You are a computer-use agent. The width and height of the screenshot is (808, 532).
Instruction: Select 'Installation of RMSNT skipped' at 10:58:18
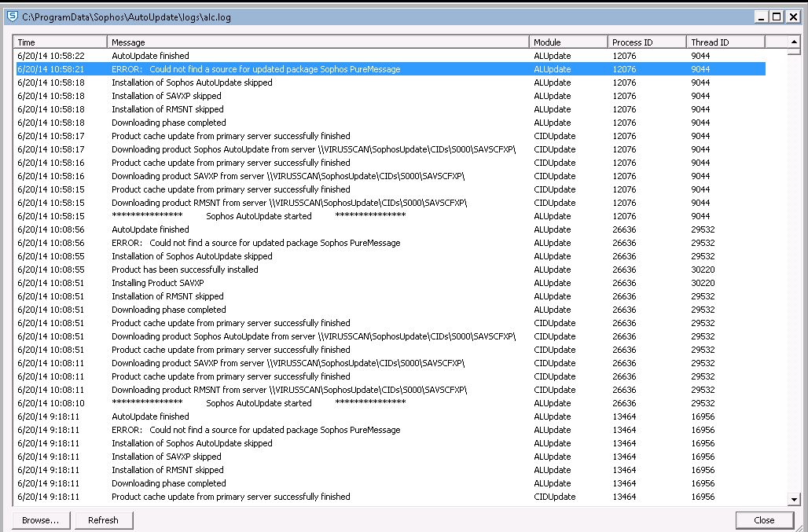click(391, 109)
